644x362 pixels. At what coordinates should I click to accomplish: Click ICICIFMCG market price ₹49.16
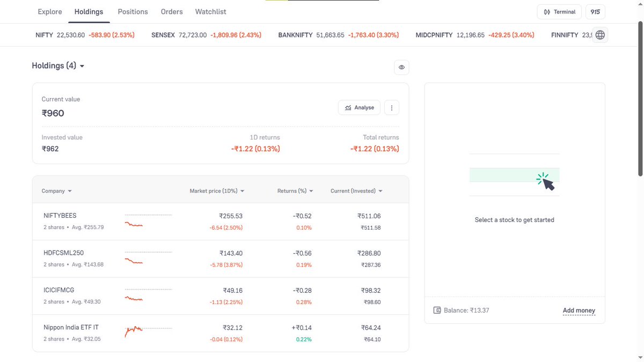233,291
